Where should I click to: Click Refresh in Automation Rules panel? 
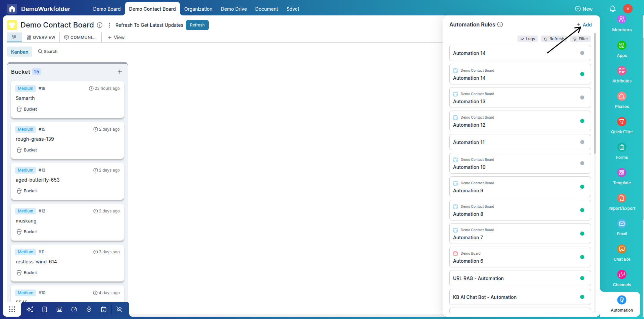(554, 39)
